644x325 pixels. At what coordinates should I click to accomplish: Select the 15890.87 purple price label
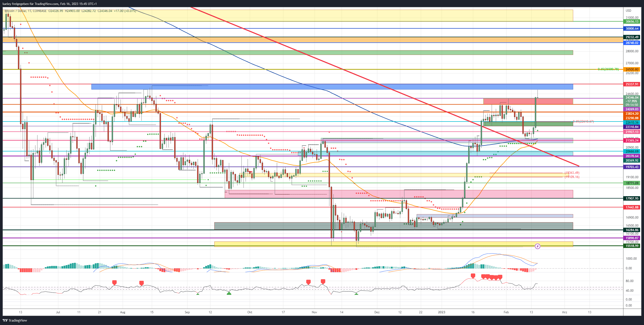[x=631, y=238]
